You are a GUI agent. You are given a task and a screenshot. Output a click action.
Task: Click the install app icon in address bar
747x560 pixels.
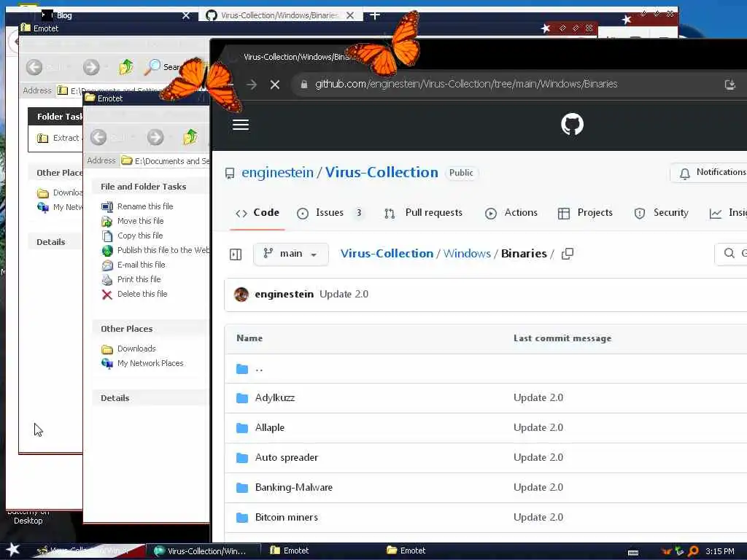[729, 85]
